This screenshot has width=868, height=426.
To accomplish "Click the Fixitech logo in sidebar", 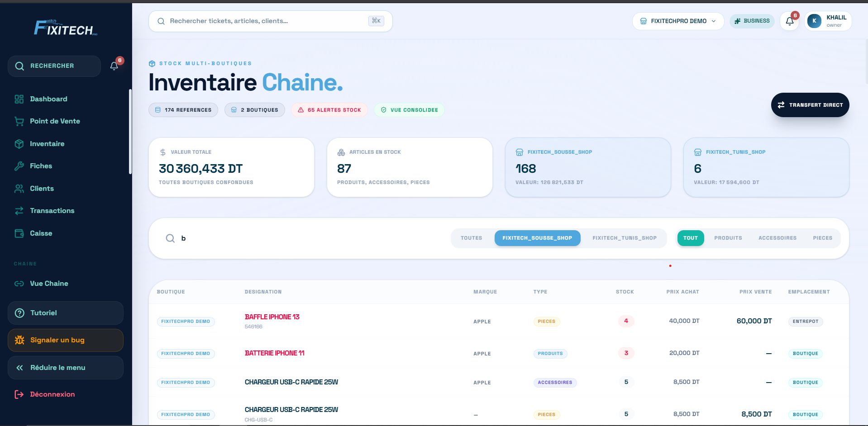I will click(x=66, y=28).
